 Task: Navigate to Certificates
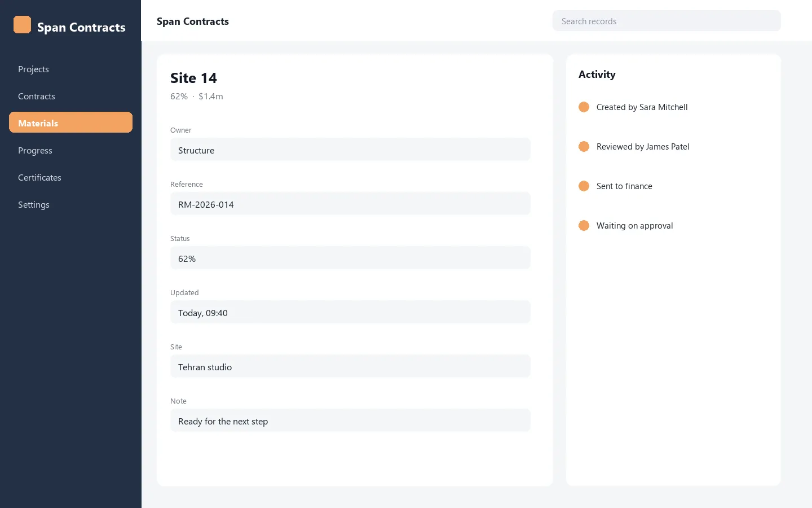pyautogui.click(x=70, y=177)
